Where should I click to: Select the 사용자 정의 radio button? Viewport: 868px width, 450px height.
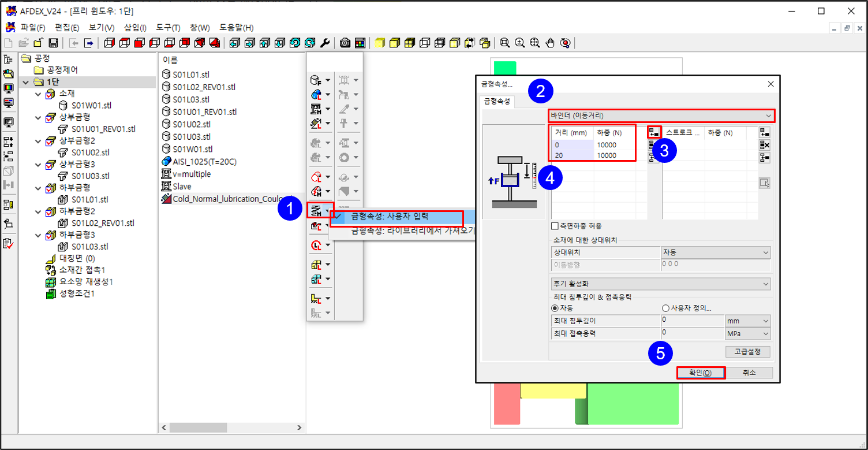665,308
